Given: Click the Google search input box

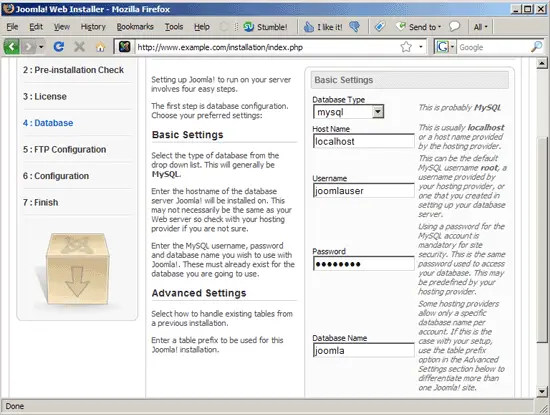Looking at the screenshot, I should [494, 47].
